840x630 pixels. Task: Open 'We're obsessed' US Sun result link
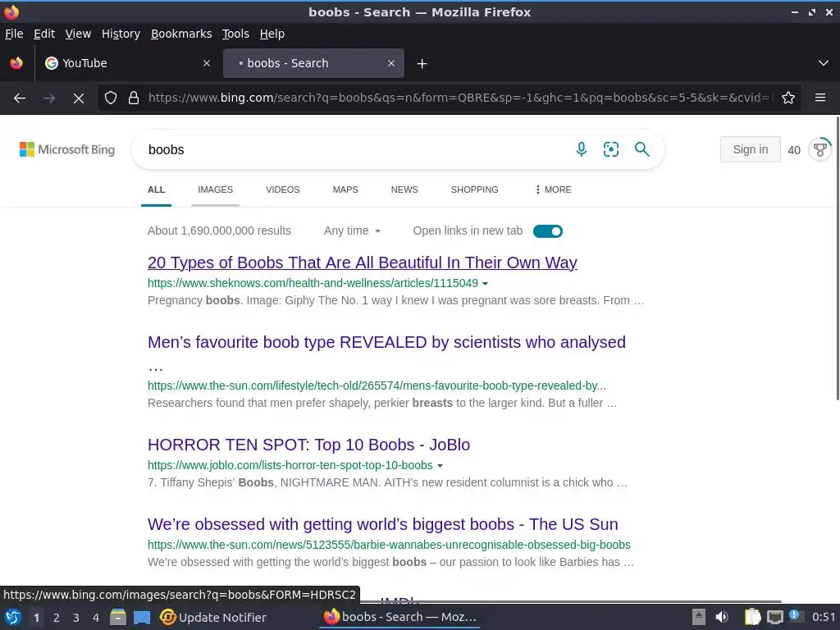(x=383, y=524)
